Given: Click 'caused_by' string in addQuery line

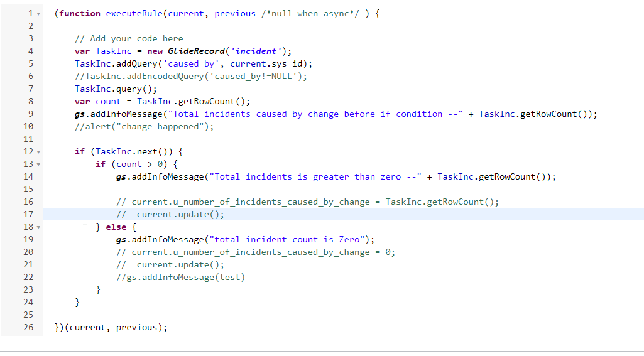Looking at the screenshot, I should click(191, 64).
